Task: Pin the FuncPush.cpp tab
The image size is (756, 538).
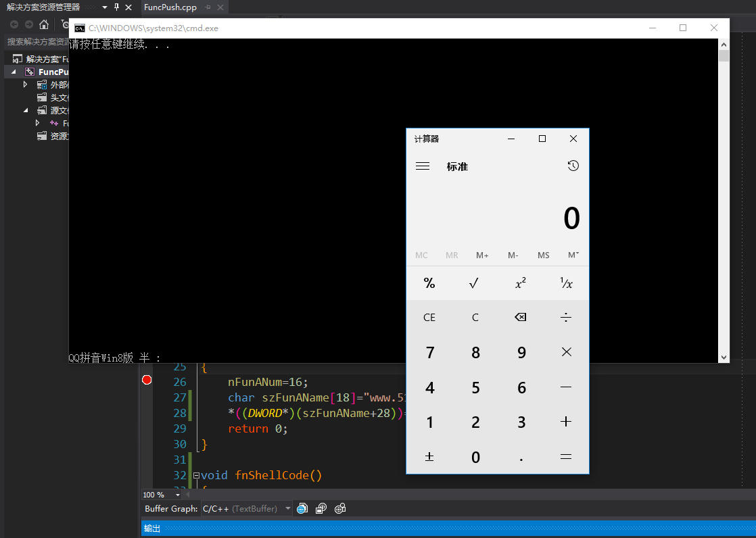Action: 208,7
